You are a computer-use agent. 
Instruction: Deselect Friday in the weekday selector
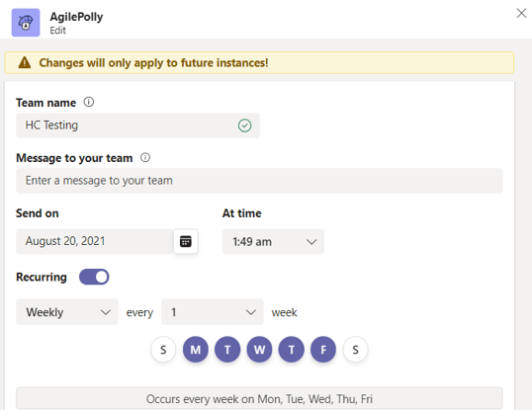(323, 350)
